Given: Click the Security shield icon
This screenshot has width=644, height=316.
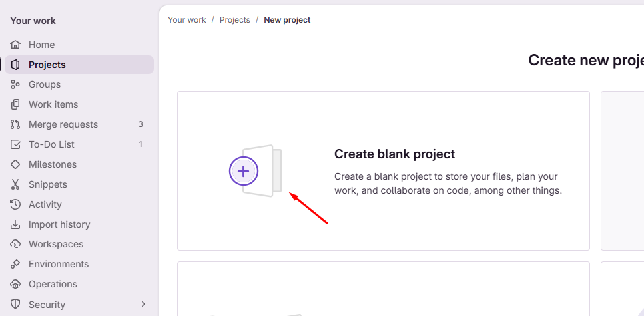Looking at the screenshot, I should pos(15,305).
